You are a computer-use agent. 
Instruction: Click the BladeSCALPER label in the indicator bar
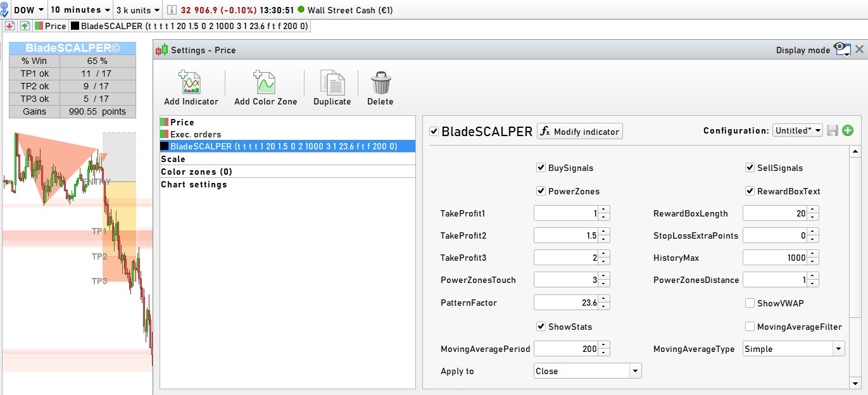(x=194, y=26)
